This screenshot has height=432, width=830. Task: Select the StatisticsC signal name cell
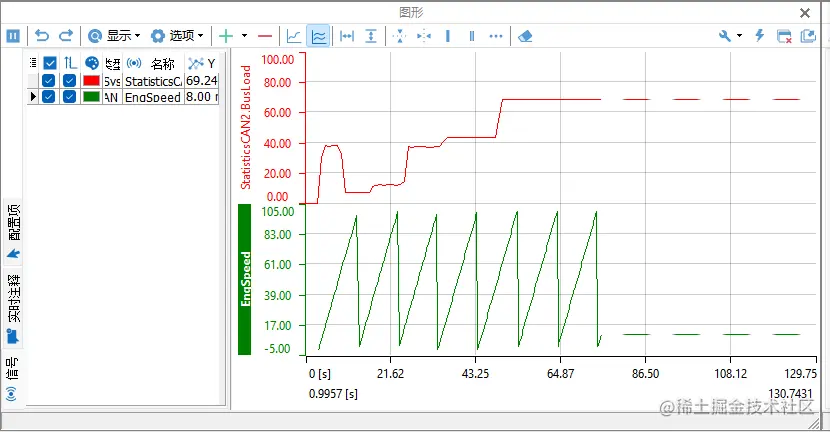tap(154, 81)
